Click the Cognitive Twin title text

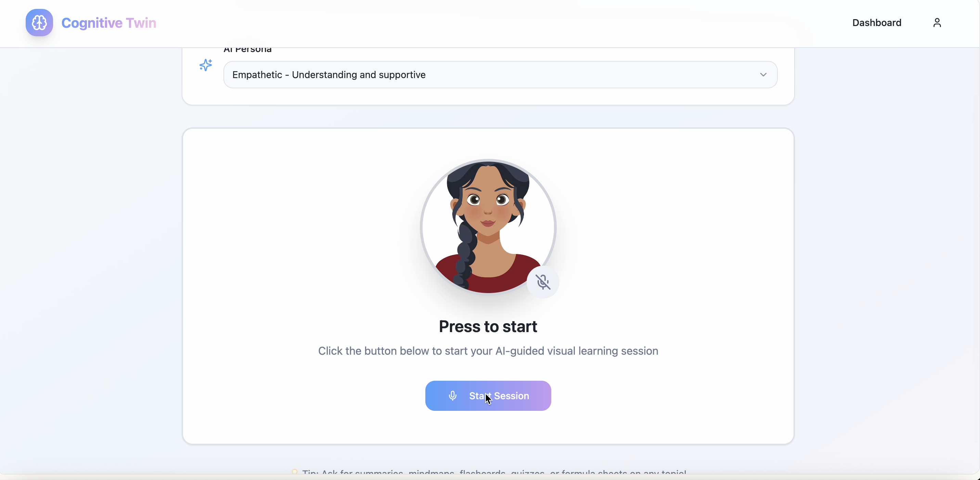[x=109, y=23]
